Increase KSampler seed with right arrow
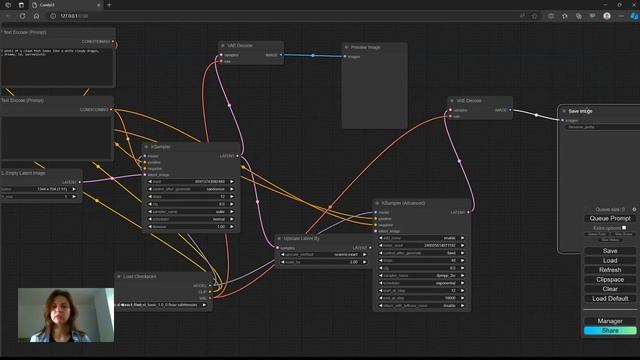 coord(232,182)
